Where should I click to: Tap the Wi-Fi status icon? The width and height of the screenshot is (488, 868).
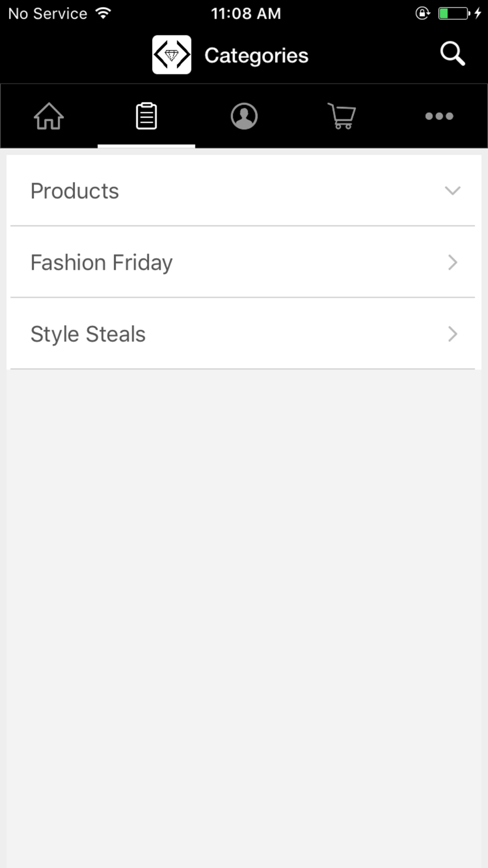pos(103,13)
